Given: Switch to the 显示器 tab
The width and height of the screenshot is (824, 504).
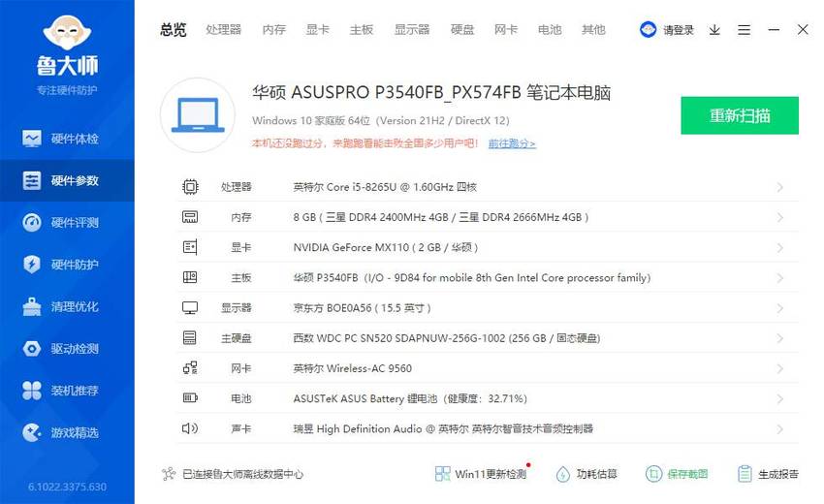Looking at the screenshot, I should pyautogui.click(x=412, y=29).
